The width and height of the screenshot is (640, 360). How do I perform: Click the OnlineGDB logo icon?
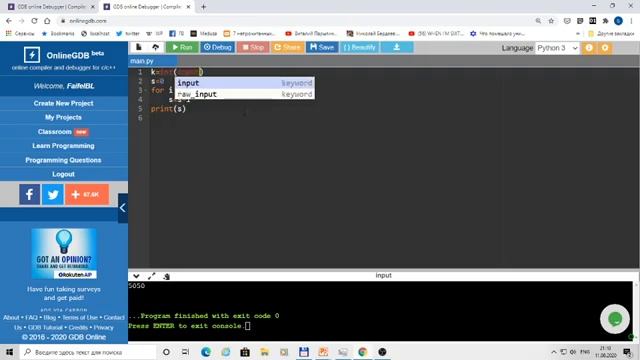click(32, 54)
